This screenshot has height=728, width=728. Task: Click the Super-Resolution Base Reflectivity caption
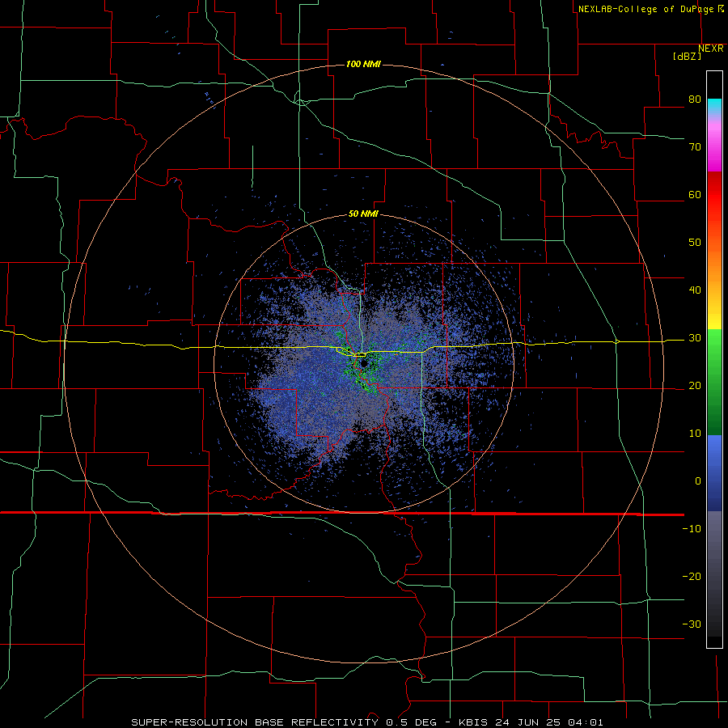tap(367, 722)
